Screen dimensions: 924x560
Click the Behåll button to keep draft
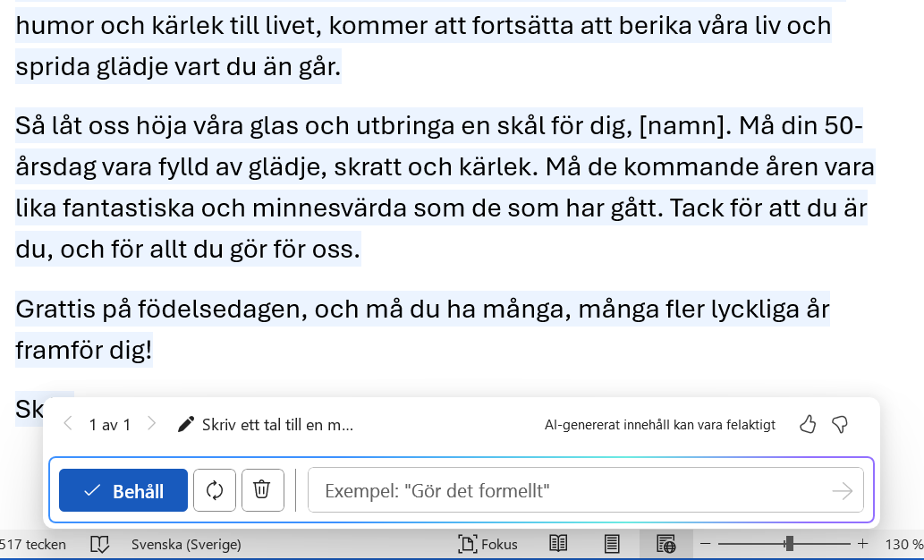tap(123, 490)
